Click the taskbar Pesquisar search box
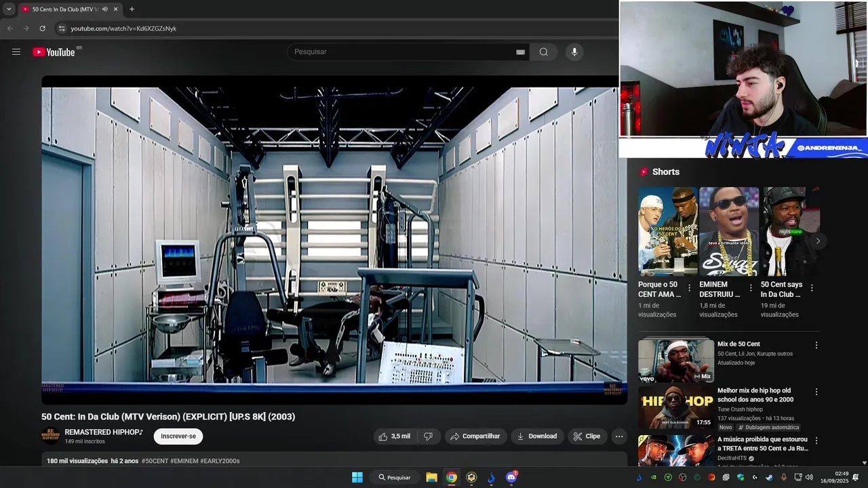868x488 pixels. click(395, 477)
